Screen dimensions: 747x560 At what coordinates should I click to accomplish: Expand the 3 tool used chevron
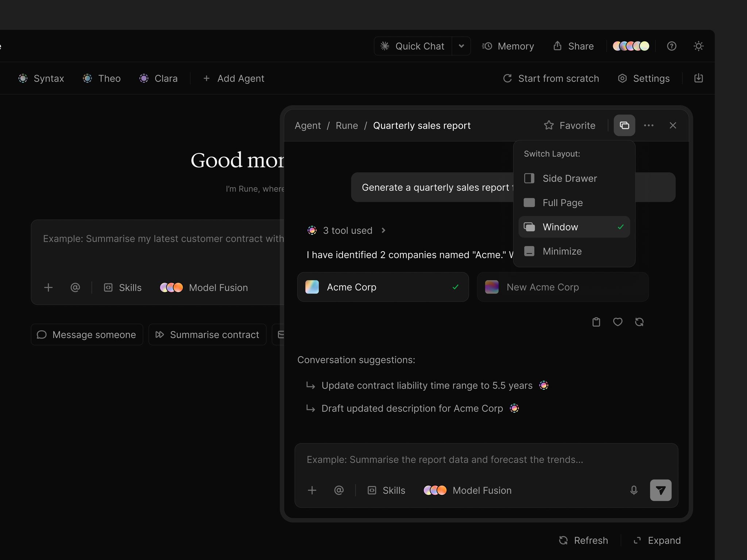tap(383, 230)
